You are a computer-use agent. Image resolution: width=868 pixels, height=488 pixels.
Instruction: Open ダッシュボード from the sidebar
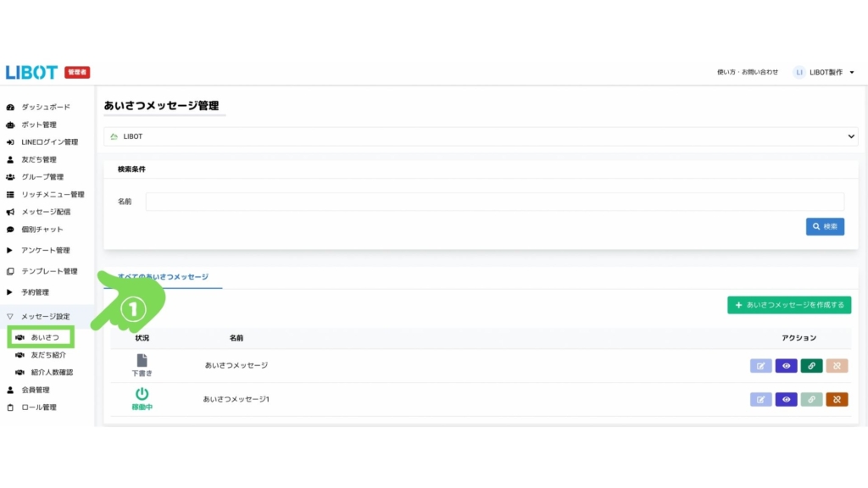coord(45,108)
